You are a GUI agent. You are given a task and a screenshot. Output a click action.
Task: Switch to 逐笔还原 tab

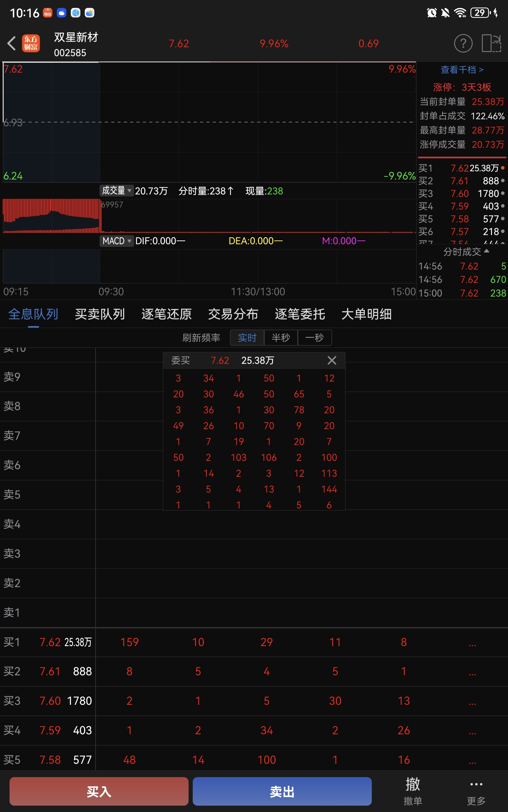pos(166,314)
